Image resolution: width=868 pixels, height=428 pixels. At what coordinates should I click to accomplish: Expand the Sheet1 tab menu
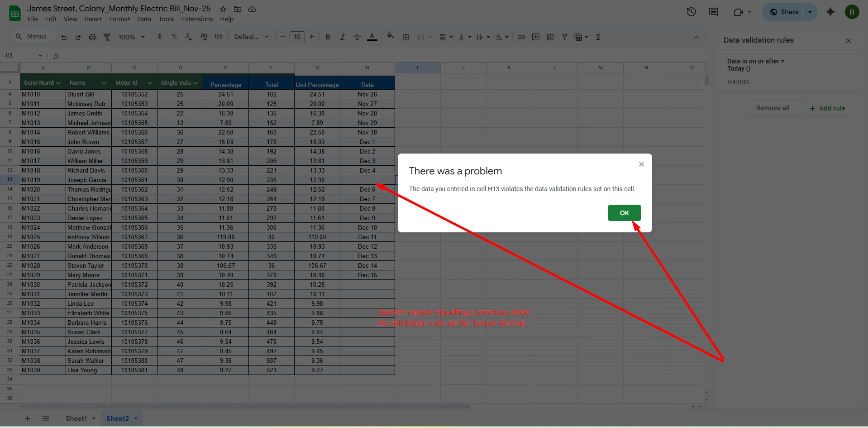tap(93, 418)
